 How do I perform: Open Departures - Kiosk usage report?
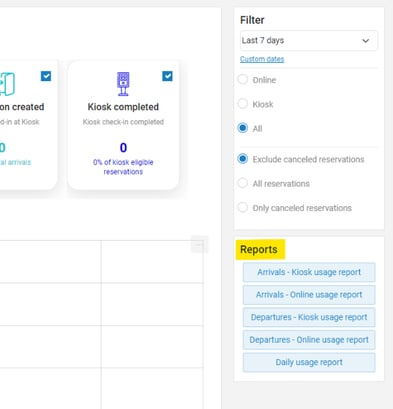coord(309,317)
